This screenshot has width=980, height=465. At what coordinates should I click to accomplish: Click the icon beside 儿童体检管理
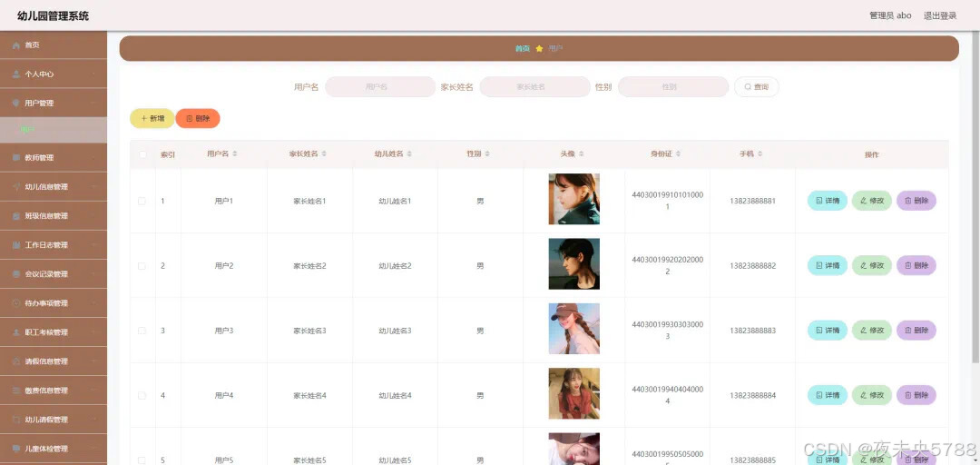tap(16, 449)
